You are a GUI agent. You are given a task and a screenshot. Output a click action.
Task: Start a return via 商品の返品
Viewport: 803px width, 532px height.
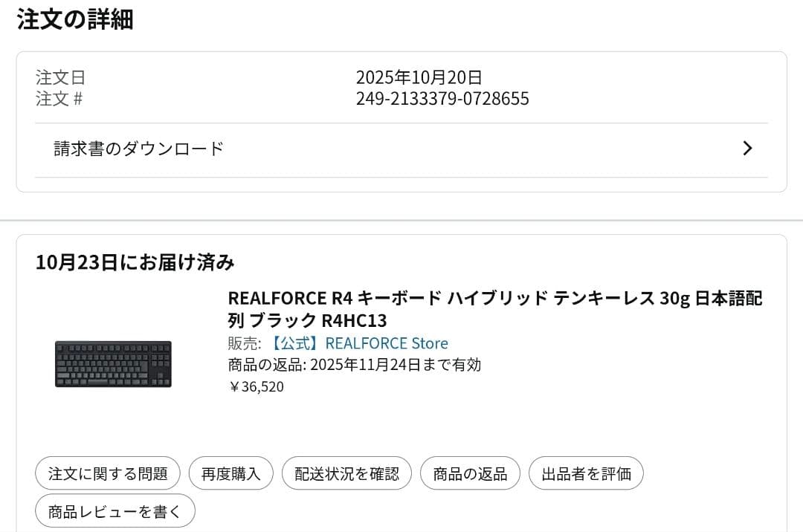coord(470,473)
